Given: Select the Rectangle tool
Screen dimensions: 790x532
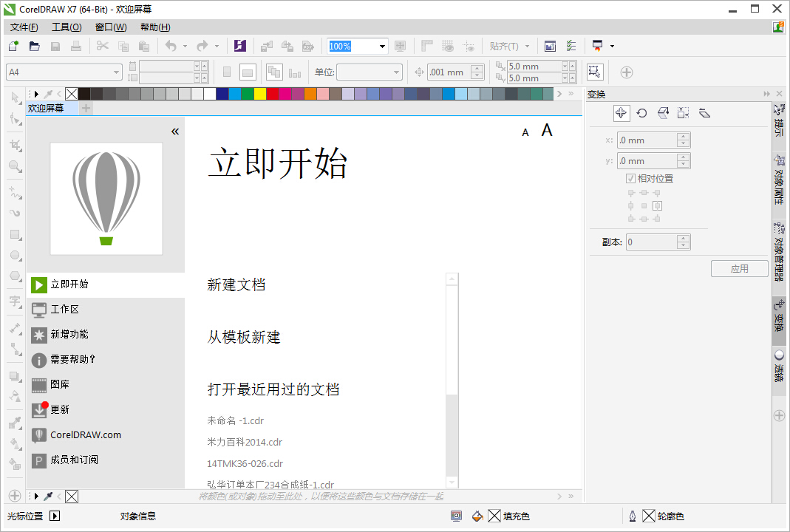Looking at the screenshot, I should [x=15, y=235].
